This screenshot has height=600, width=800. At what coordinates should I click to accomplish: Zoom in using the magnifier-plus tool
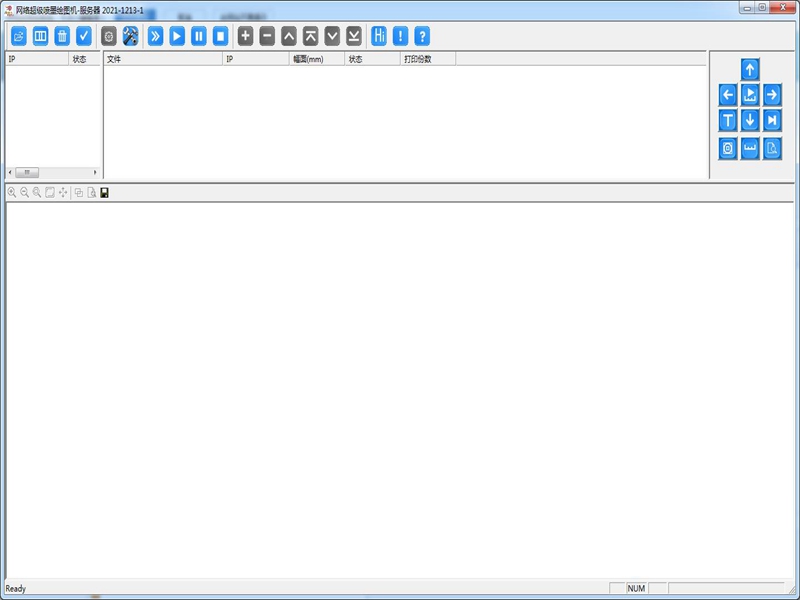tap(13, 193)
